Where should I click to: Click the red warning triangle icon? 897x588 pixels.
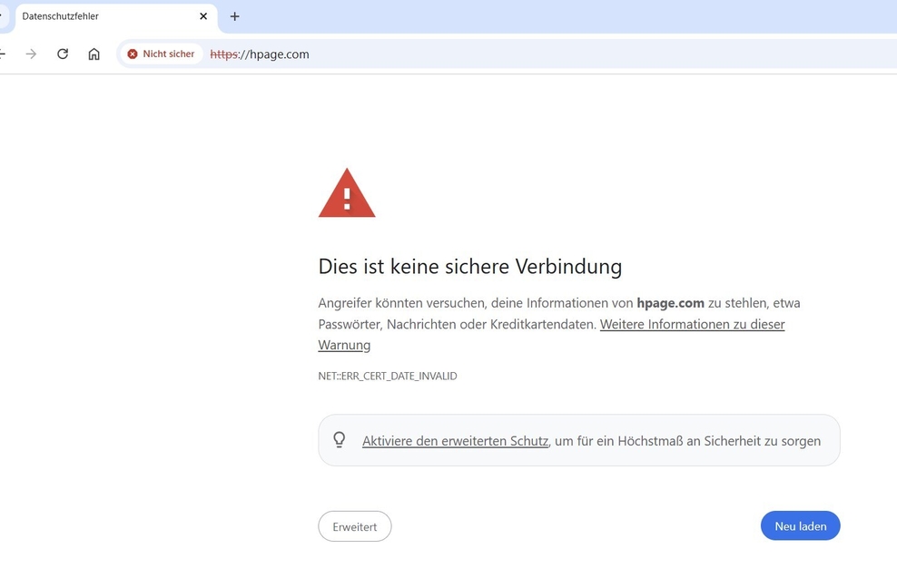(x=346, y=193)
